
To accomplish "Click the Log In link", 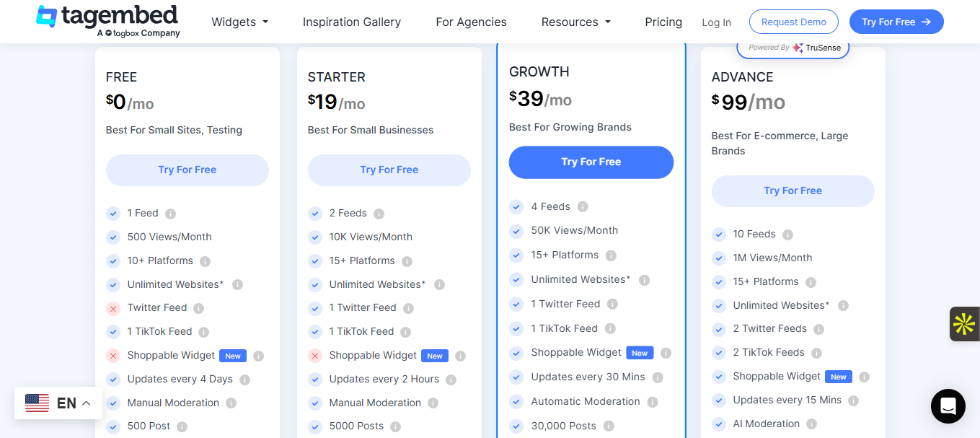I will pos(716,22).
